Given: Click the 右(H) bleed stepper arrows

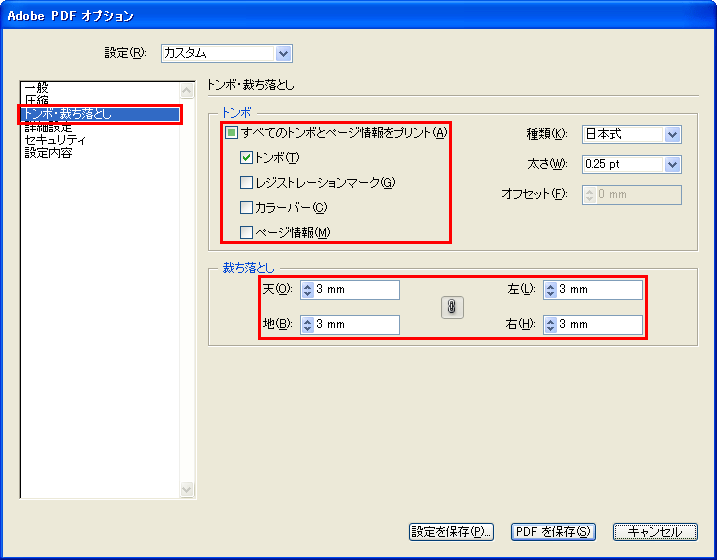Looking at the screenshot, I should pyautogui.click(x=551, y=325).
